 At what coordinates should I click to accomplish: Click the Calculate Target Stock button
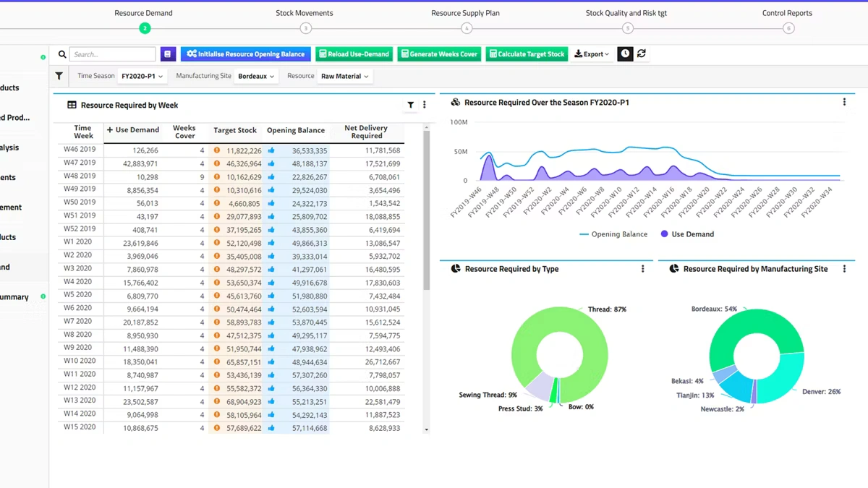pyautogui.click(x=527, y=54)
